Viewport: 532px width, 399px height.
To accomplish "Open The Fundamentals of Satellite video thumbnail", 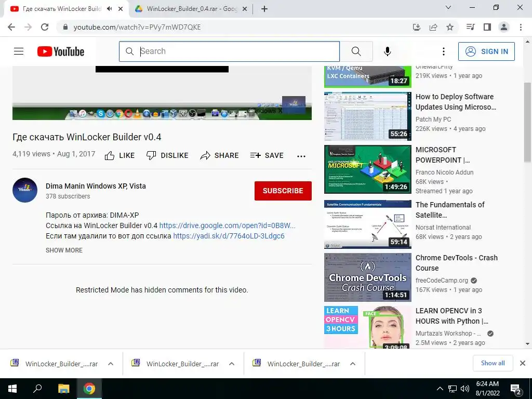I will [367, 224].
